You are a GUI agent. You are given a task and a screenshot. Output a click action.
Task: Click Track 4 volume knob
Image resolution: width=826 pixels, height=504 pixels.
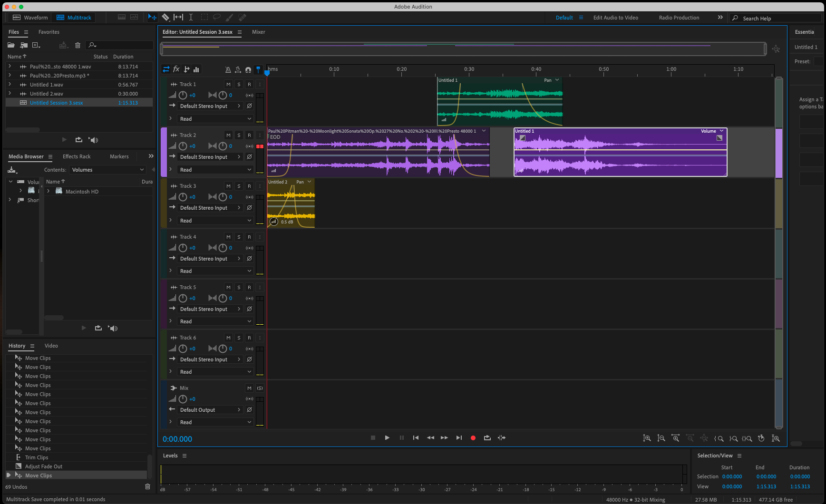pos(183,248)
